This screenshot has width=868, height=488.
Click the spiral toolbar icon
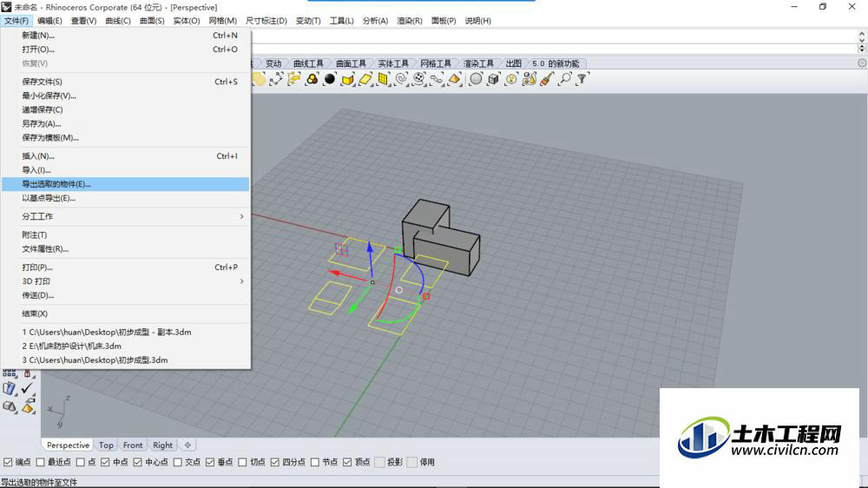click(x=401, y=79)
